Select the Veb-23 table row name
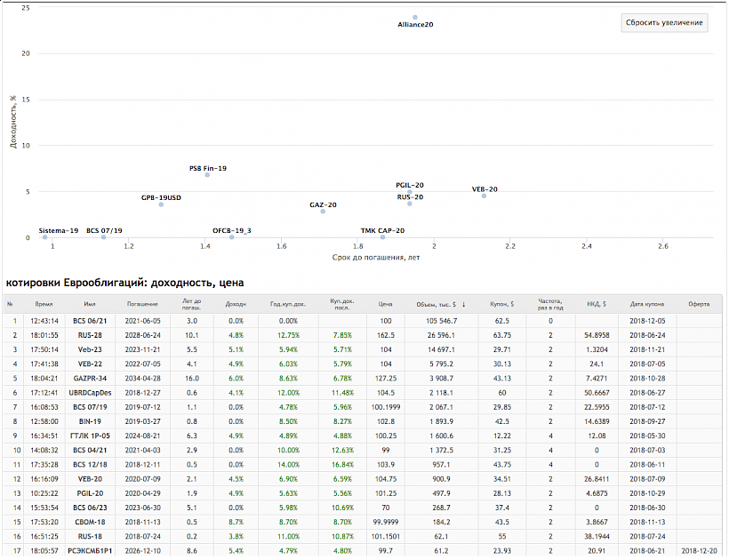This screenshot has height=560, width=729. 90,349
